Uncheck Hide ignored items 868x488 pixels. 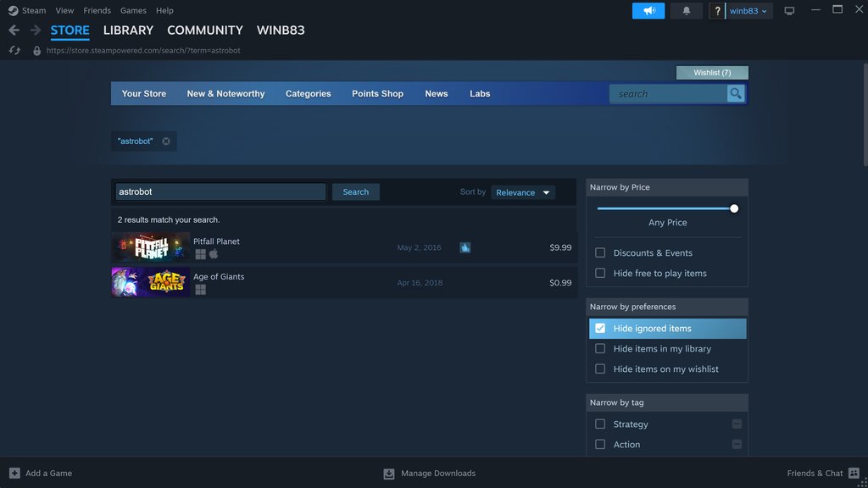coord(600,328)
